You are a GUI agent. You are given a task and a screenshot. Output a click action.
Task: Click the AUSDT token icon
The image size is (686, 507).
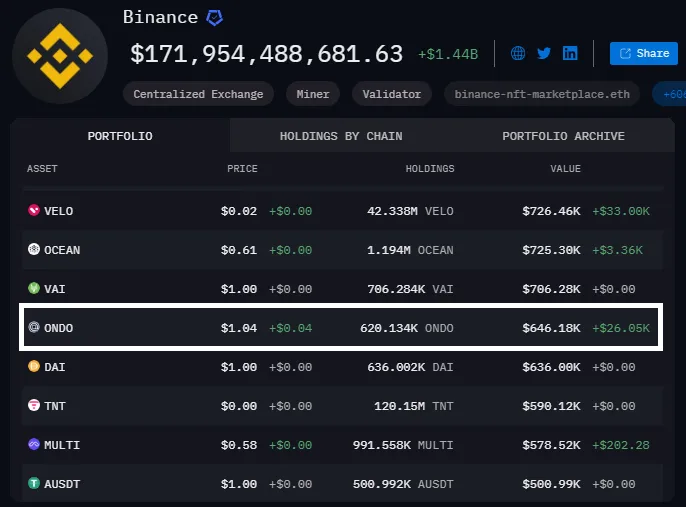click(34, 483)
